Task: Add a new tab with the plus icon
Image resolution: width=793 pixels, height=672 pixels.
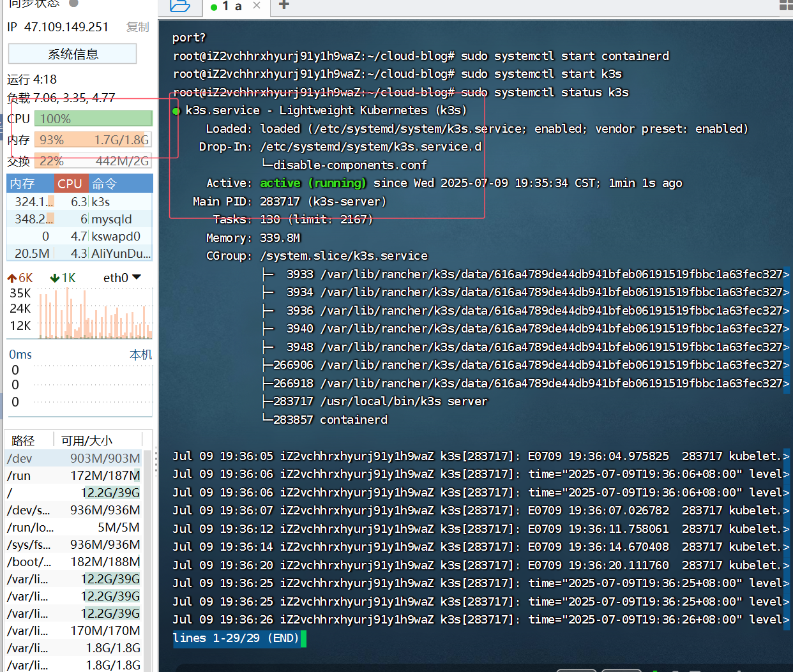Action: 284,5
